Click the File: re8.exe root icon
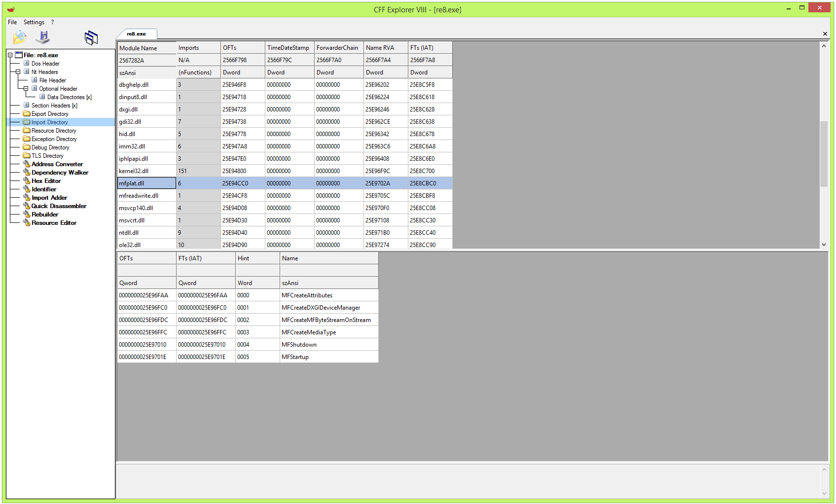This screenshot has width=836, height=504. click(19, 55)
